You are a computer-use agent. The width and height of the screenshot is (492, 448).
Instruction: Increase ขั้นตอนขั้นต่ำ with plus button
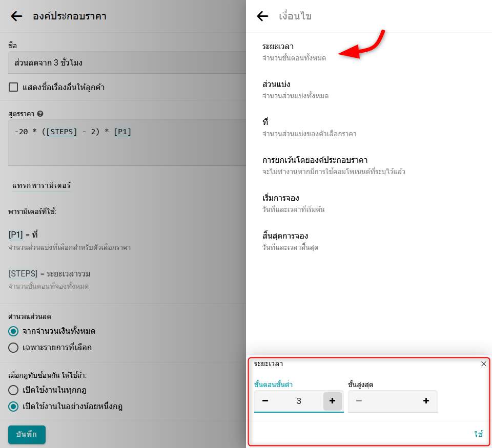point(332,401)
